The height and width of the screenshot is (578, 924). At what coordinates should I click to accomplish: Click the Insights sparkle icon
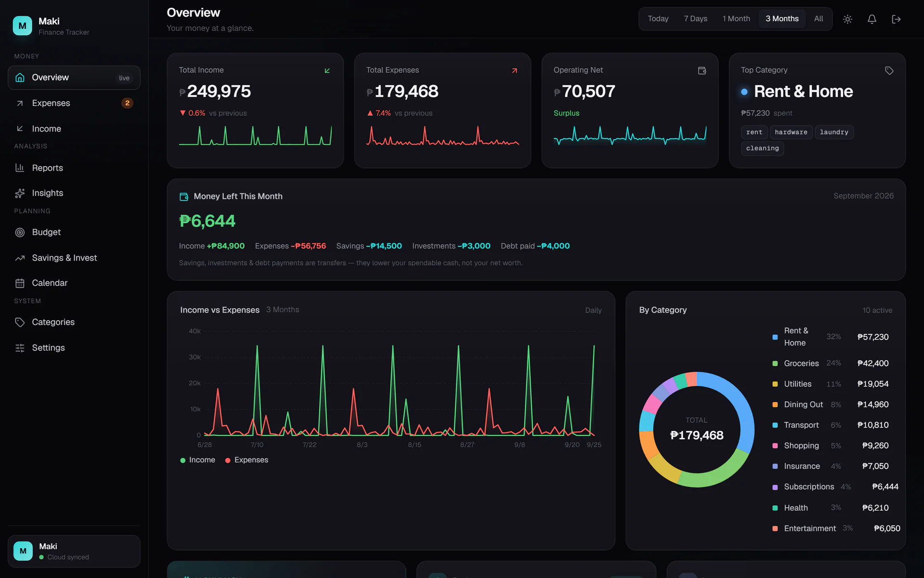(20, 193)
